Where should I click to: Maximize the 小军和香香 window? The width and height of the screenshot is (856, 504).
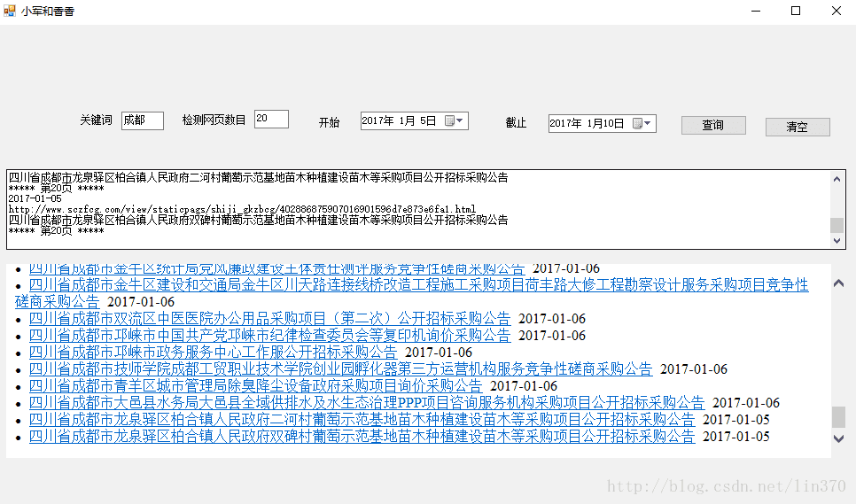[796, 11]
